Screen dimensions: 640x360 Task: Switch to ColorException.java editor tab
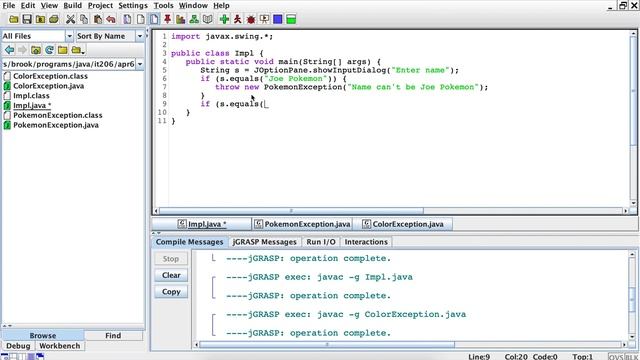[403, 224]
